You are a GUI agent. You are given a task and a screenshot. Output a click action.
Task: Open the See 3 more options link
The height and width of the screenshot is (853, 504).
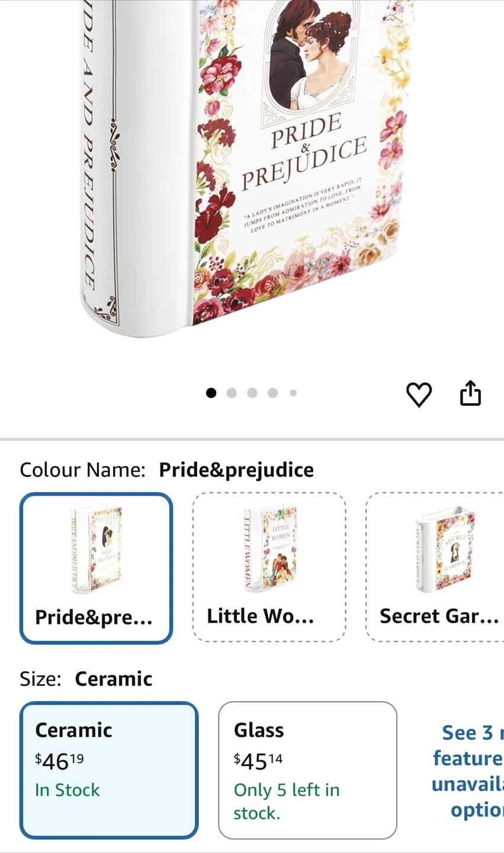[x=467, y=771]
